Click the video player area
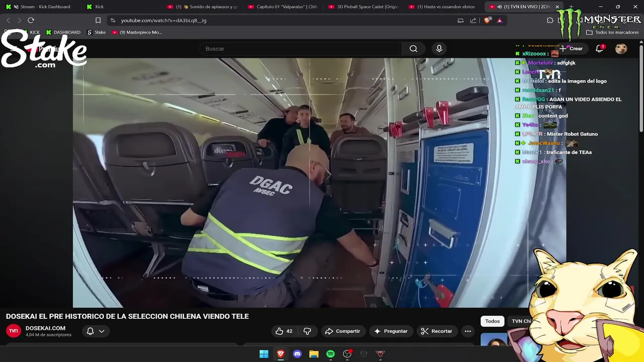The width and height of the screenshot is (644, 362). [319, 183]
